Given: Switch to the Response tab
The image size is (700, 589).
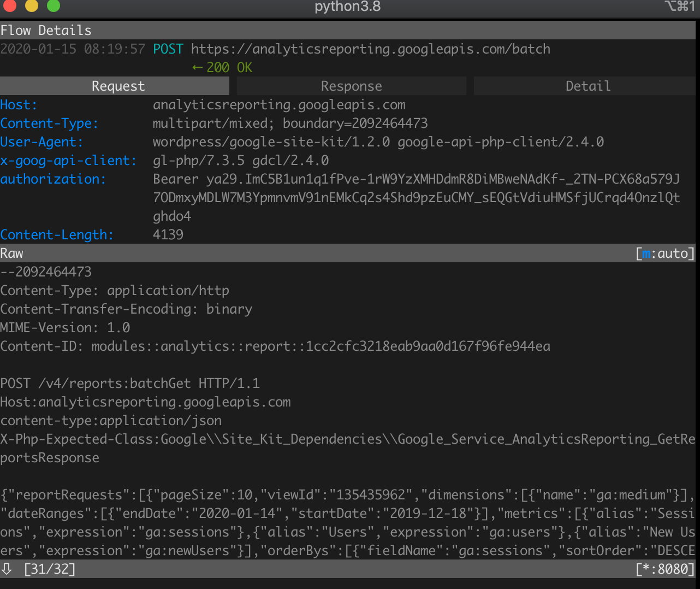Looking at the screenshot, I should point(351,86).
